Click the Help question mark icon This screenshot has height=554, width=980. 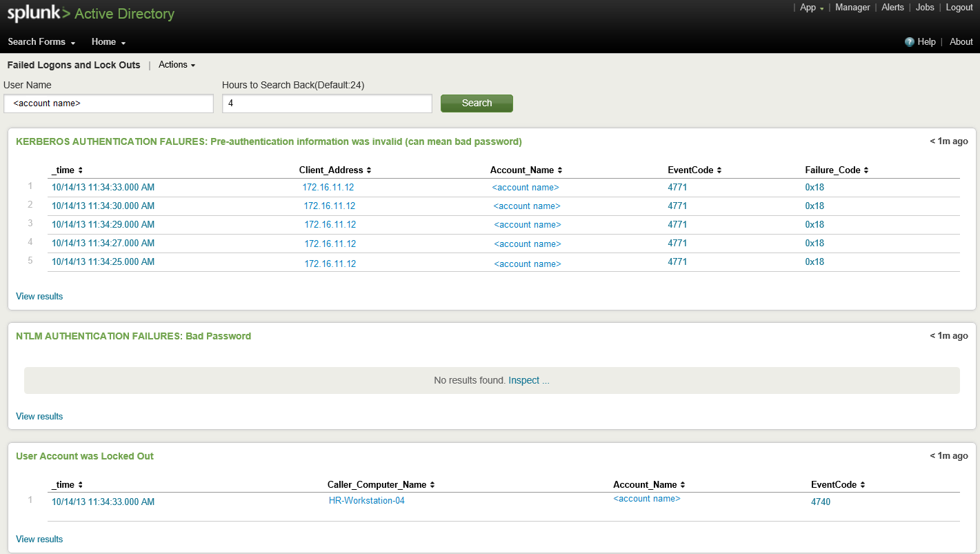click(909, 42)
